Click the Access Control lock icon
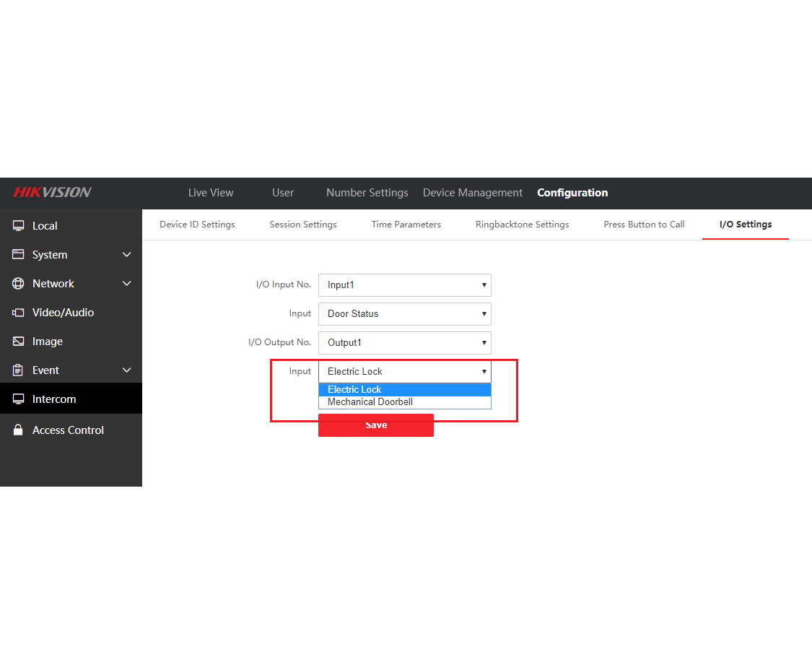This screenshot has height=665, width=812. [19, 430]
